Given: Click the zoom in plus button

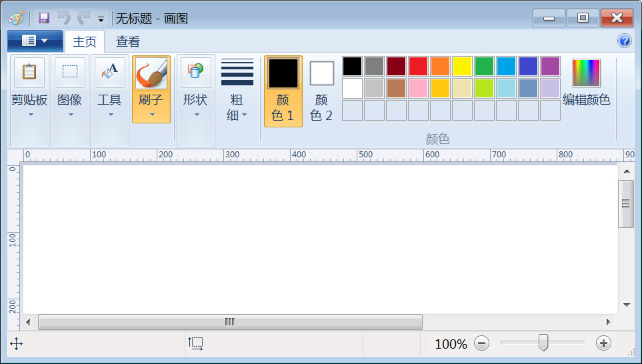Looking at the screenshot, I should click(x=603, y=343).
